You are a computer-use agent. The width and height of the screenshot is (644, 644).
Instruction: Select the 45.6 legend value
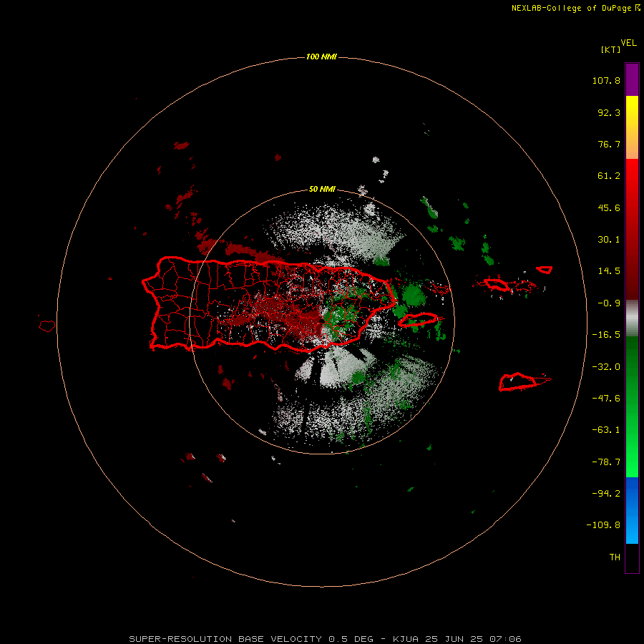point(609,208)
